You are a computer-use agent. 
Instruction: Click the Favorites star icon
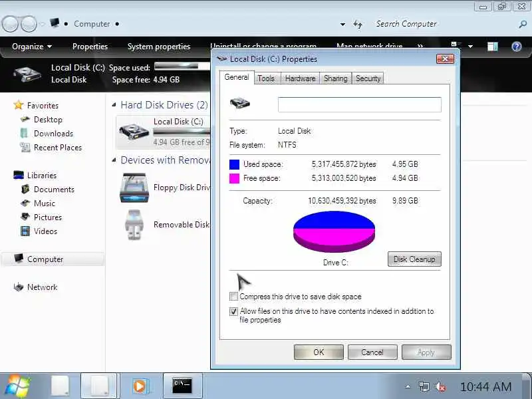tap(19, 105)
